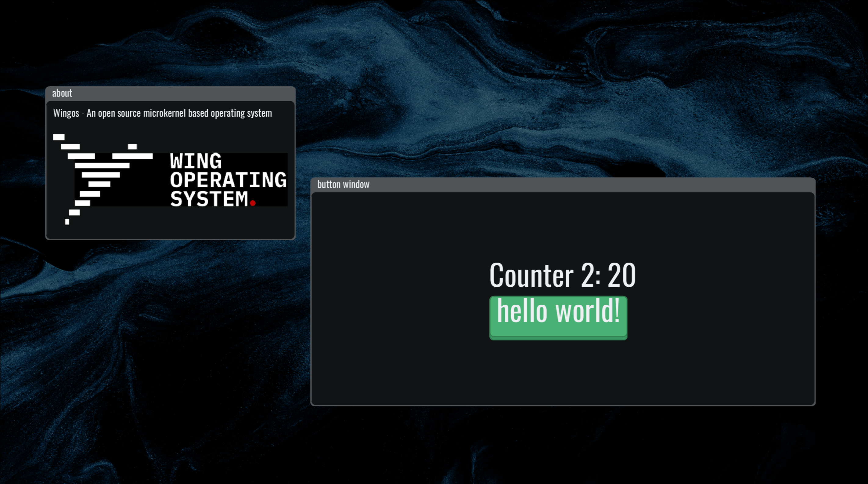Select the Counter 2: 20 label
This screenshot has height=484, width=868.
click(x=562, y=275)
